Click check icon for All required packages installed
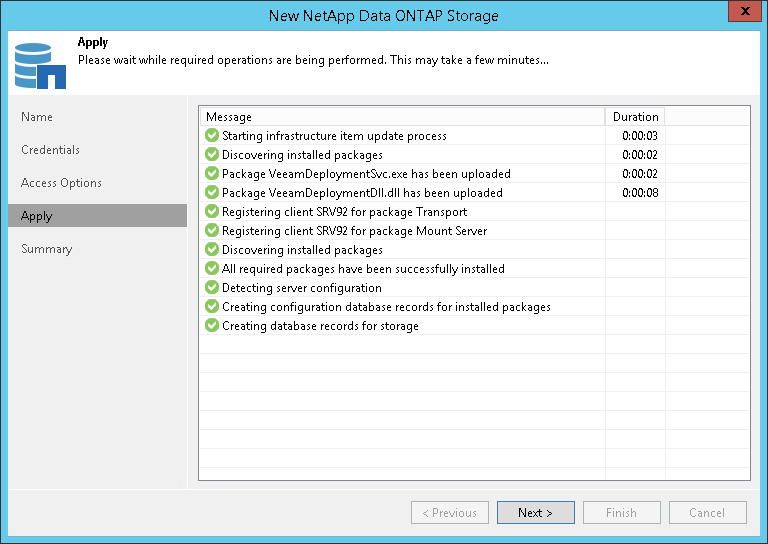The height and width of the screenshot is (544, 768). pyautogui.click(x=211, y=269)
